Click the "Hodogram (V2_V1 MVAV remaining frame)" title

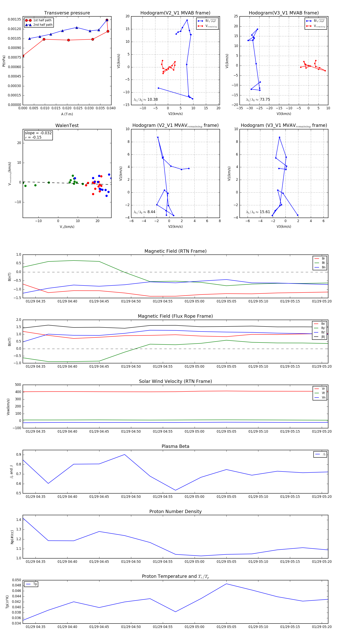click(175, 125)
